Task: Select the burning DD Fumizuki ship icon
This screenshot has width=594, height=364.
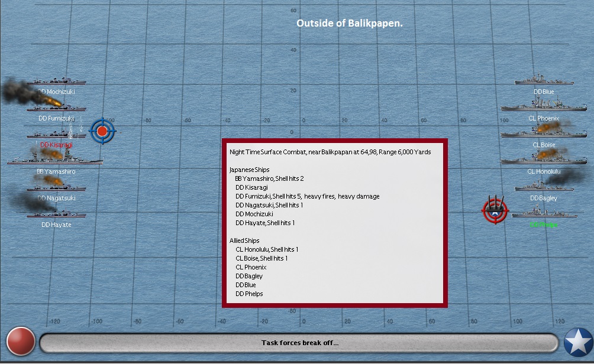Action: coord(56,108)
